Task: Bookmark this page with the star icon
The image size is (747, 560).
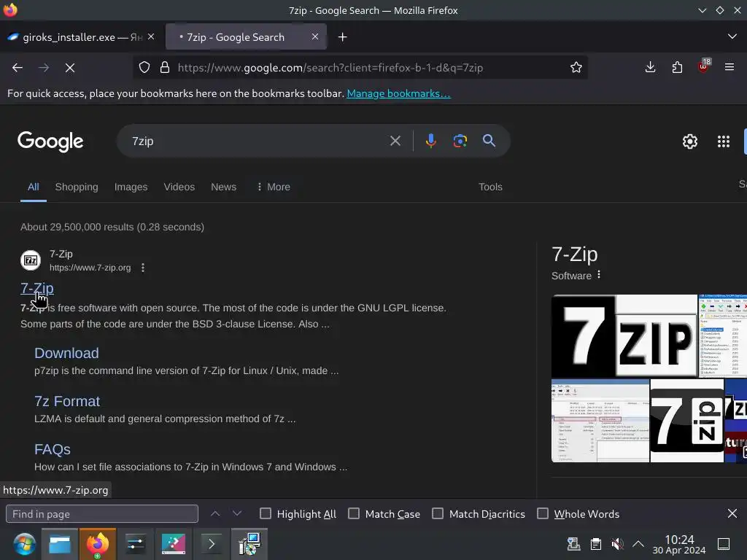Action: (x=576, y=68)
